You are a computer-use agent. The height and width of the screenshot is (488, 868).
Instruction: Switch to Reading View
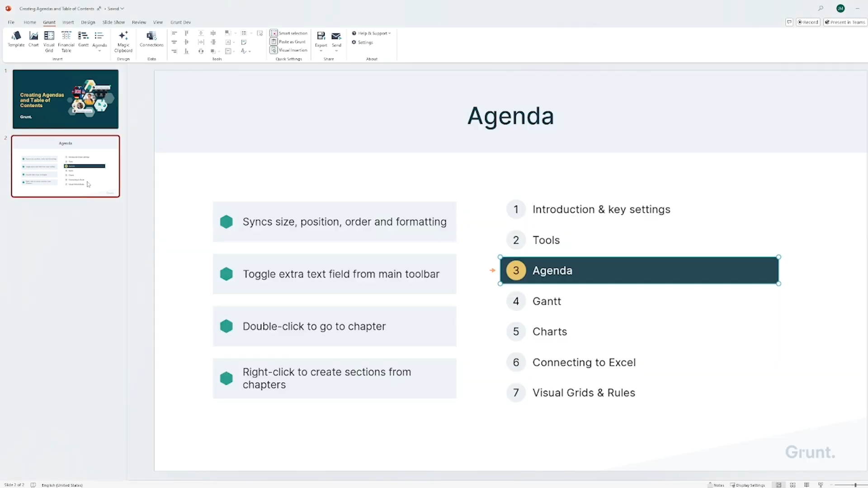coord(807,485)
